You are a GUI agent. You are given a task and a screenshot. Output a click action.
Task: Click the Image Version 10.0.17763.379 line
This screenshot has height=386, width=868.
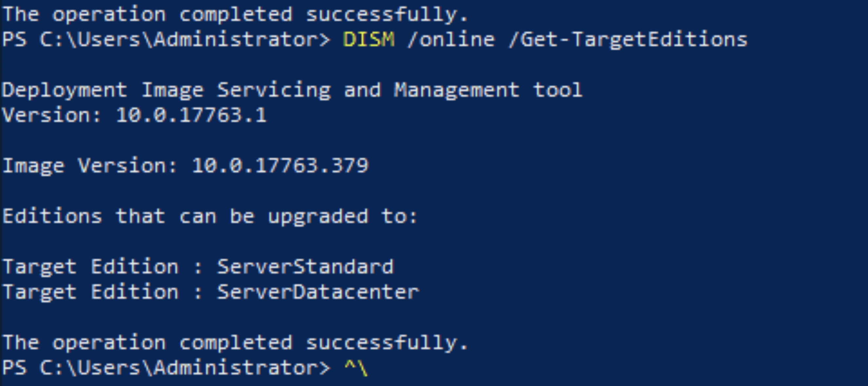[186, 166]
